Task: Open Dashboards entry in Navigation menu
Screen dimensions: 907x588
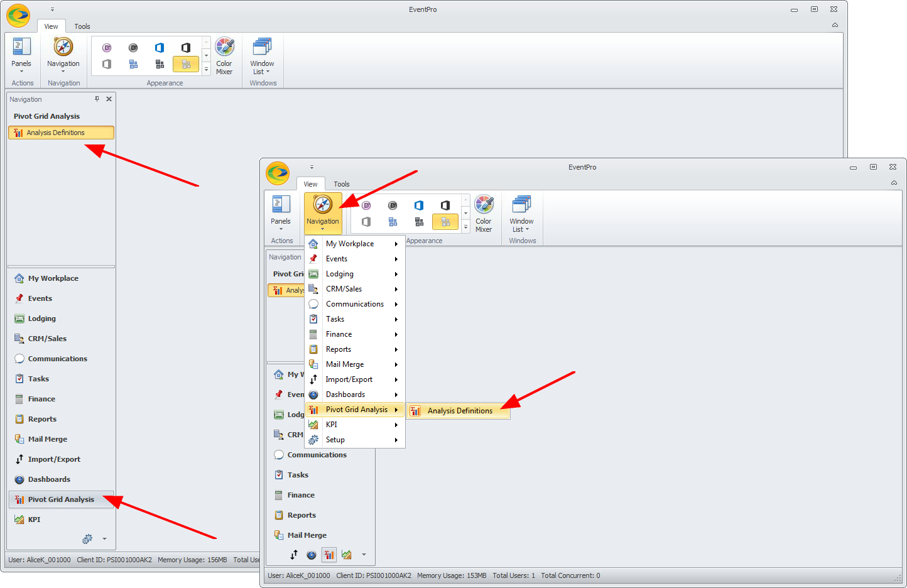Action: coord(355,395)
